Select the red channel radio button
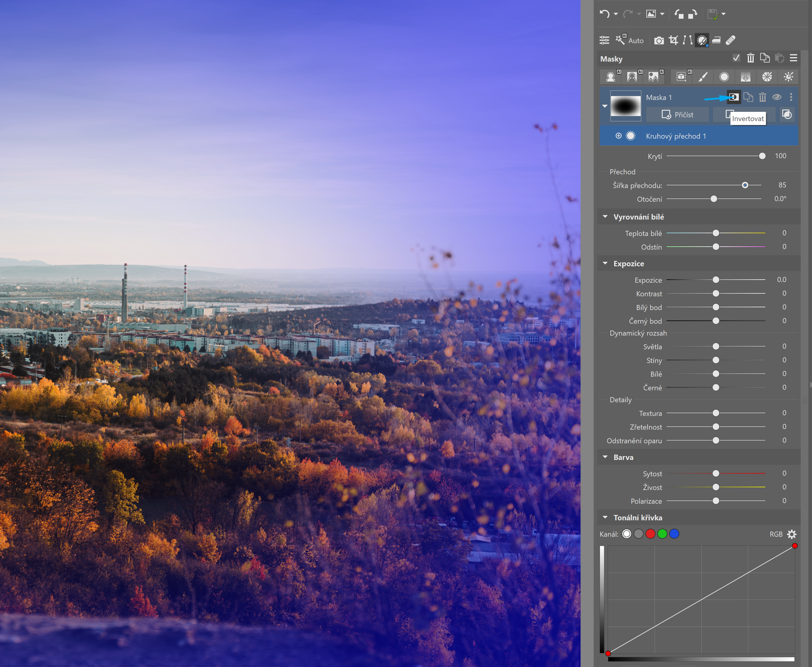 (x=650, y=534)
